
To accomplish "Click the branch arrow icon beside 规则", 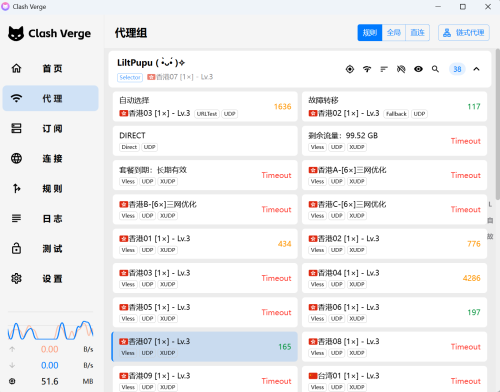I will coord(16,188).
